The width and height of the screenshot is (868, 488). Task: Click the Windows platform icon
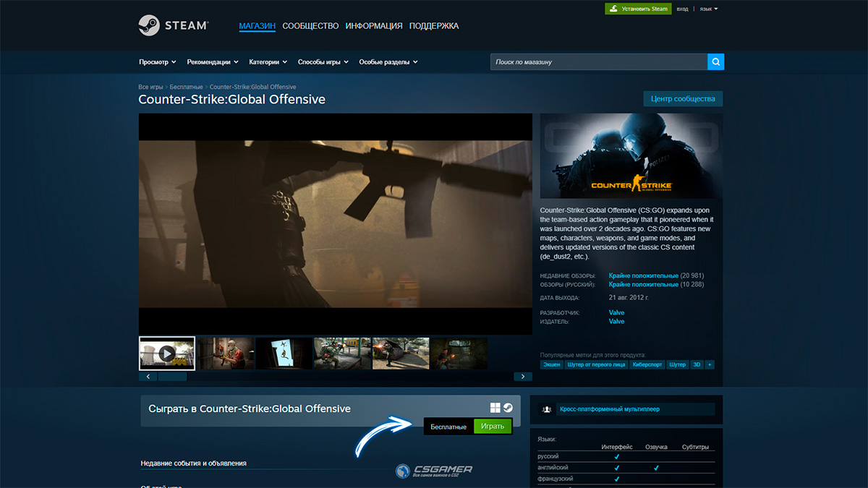(x=495, y=408)
